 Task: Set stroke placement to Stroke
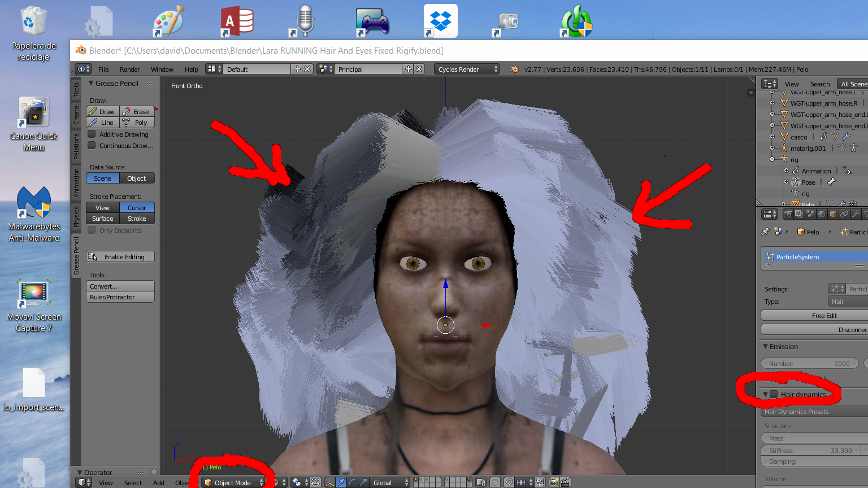tap(137, 219)
